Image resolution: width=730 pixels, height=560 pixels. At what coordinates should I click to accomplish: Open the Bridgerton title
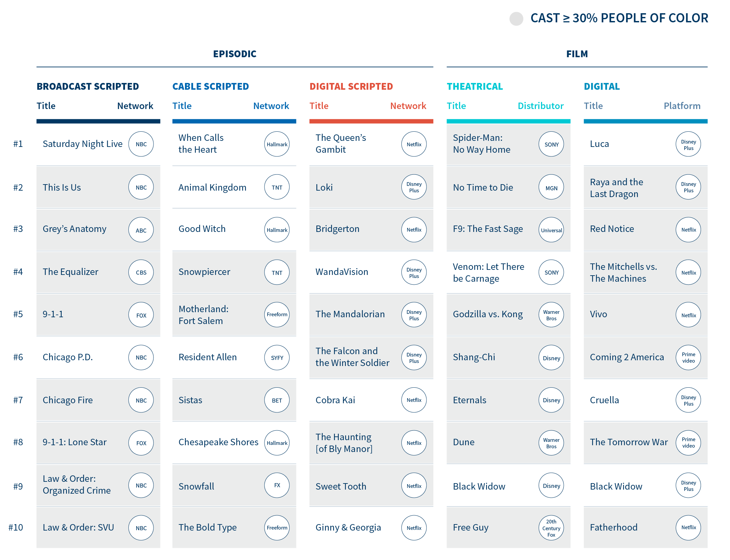337,229
